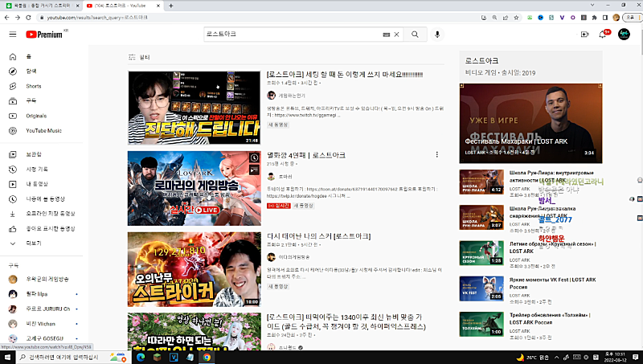
Task: Open the hamburger guide menu
Action: coord(12,35)
